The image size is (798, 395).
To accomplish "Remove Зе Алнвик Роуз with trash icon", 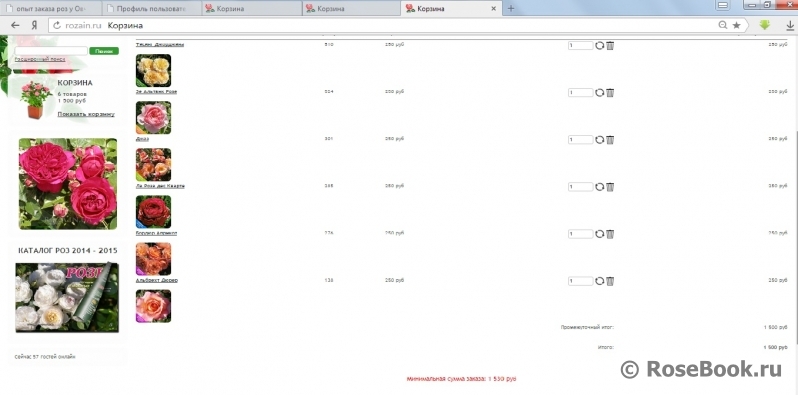I will (610, 93).
